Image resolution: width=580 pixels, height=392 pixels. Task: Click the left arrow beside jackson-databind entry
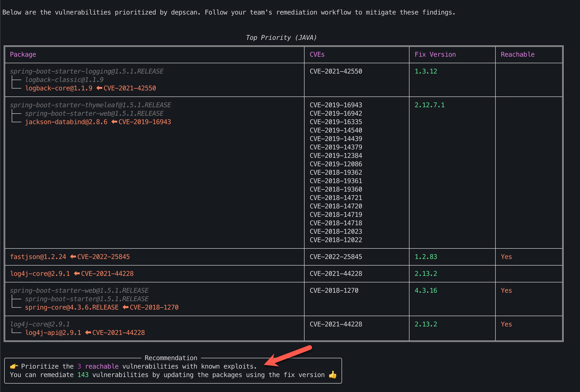114,122
